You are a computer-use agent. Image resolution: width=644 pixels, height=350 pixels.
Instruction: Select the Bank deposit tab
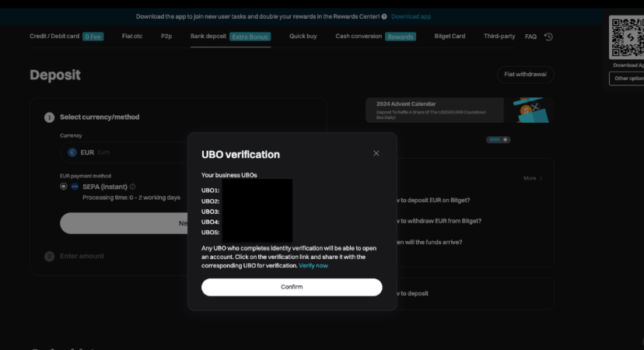tap(208, 36)
